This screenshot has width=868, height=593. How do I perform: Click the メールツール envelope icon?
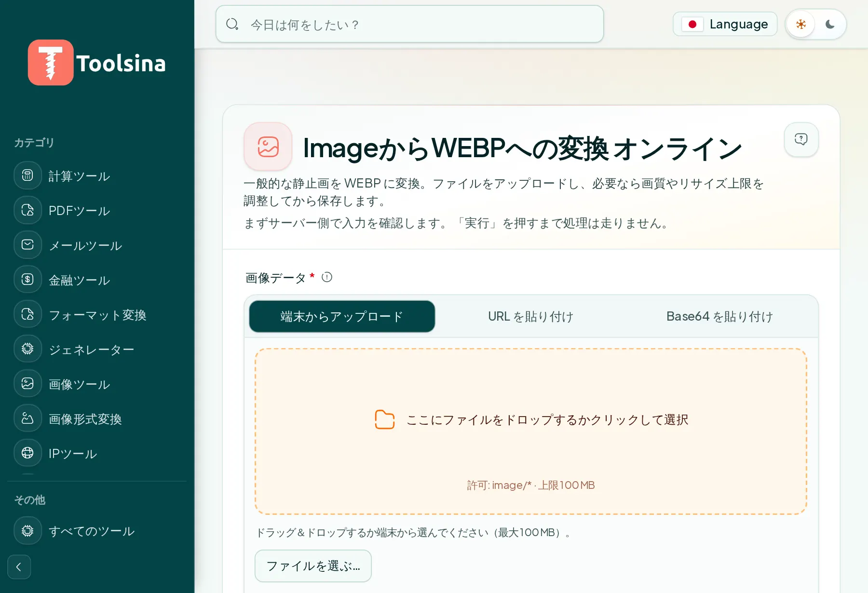(x=27, y=245)
